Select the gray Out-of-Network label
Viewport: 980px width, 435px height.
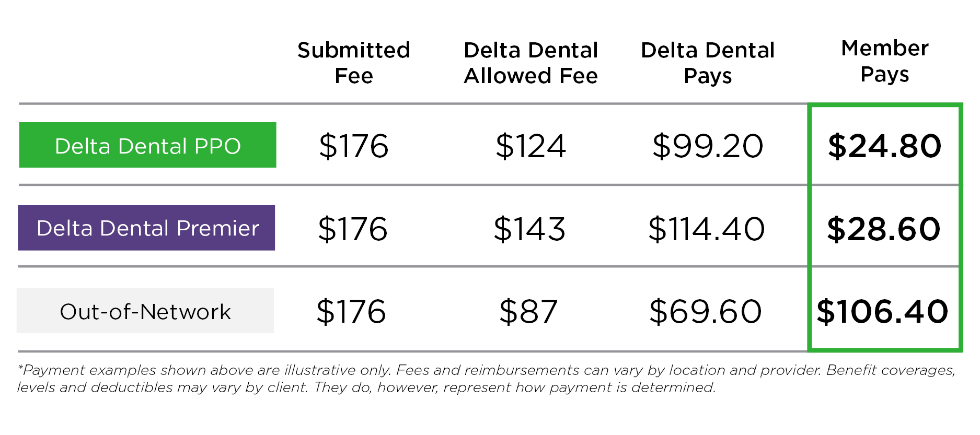pos(145,311)
